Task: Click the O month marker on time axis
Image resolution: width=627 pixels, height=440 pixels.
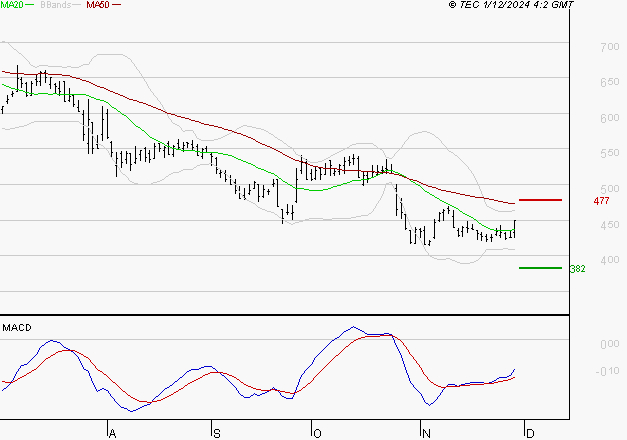Action: 317,434
